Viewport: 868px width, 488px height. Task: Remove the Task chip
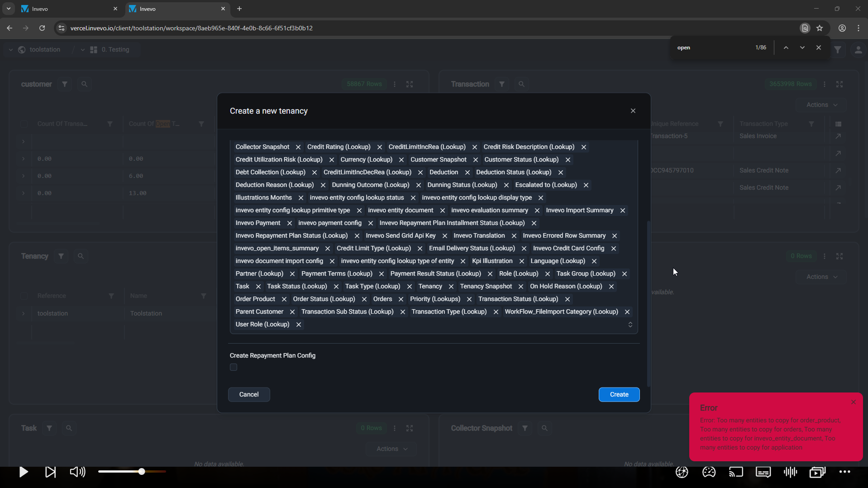click(258, 287)
